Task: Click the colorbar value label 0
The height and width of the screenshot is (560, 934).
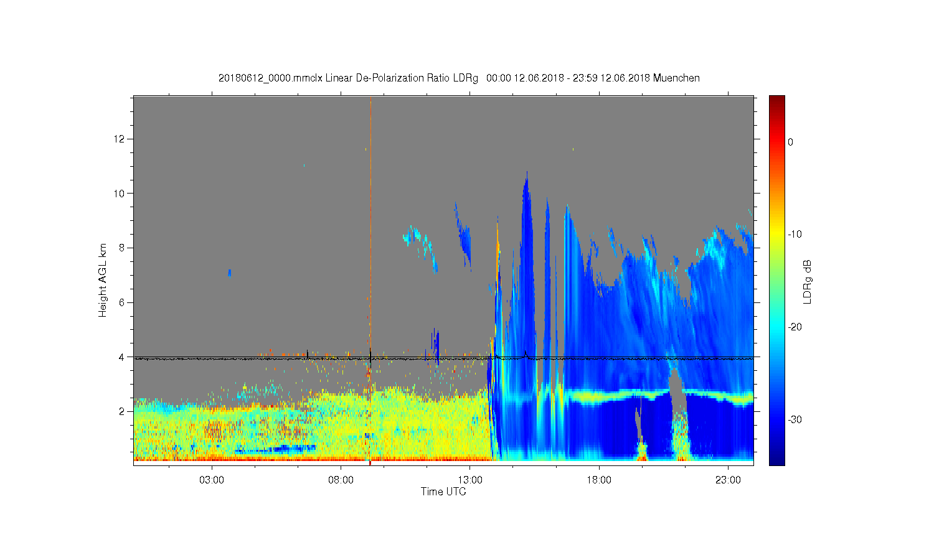Action: 790,142
